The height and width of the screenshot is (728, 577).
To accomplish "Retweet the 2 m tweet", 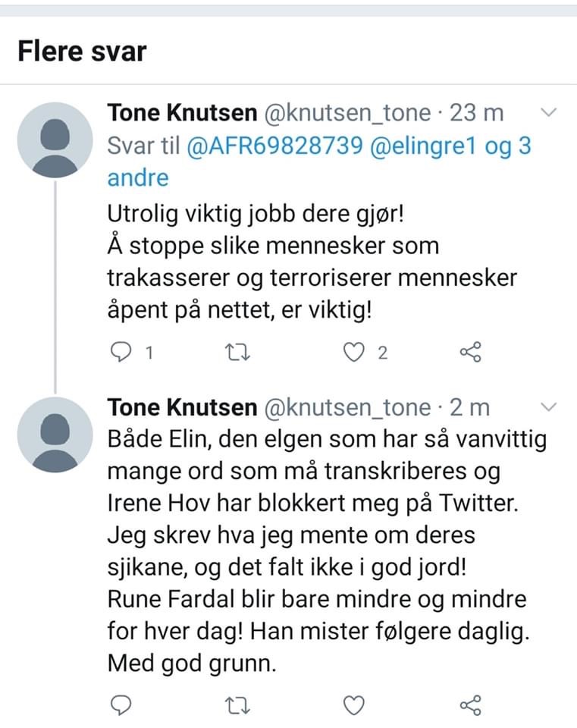I will pyautogui.click(x=237, y=706).
